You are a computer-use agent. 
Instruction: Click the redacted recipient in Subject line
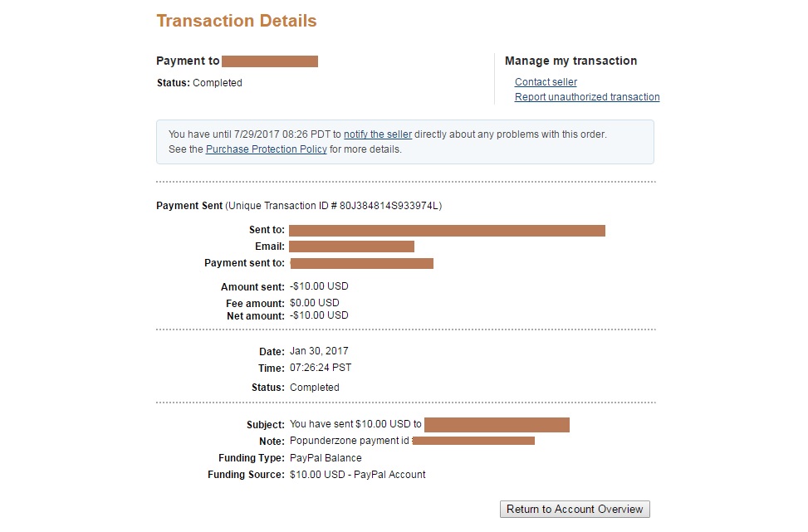point(497,425)
